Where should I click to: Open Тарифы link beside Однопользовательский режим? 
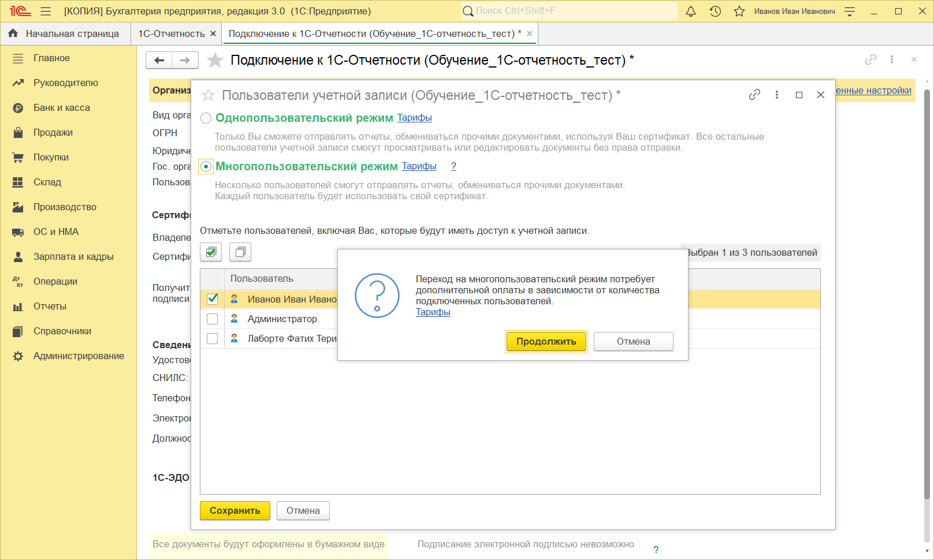click(415, 118)
